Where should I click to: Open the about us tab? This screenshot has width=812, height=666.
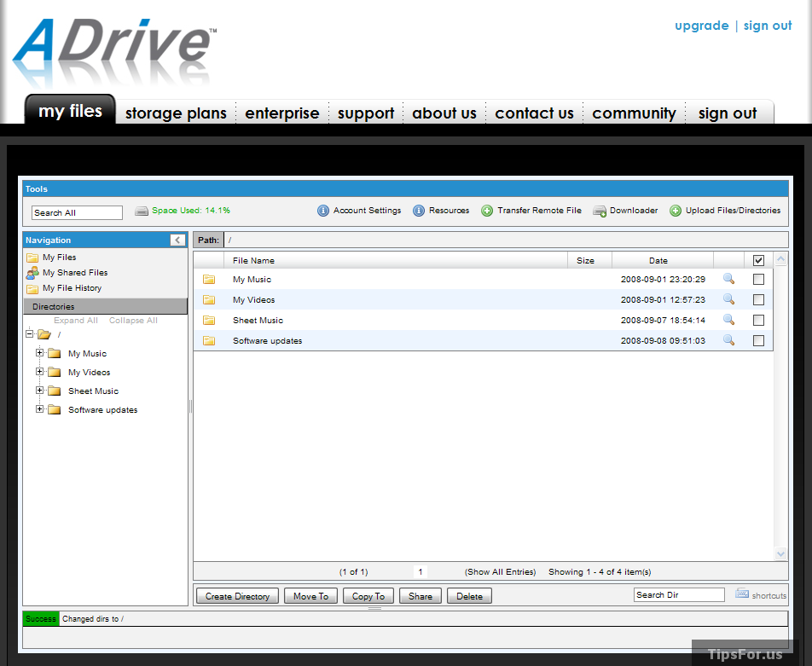tap(444, 113)
